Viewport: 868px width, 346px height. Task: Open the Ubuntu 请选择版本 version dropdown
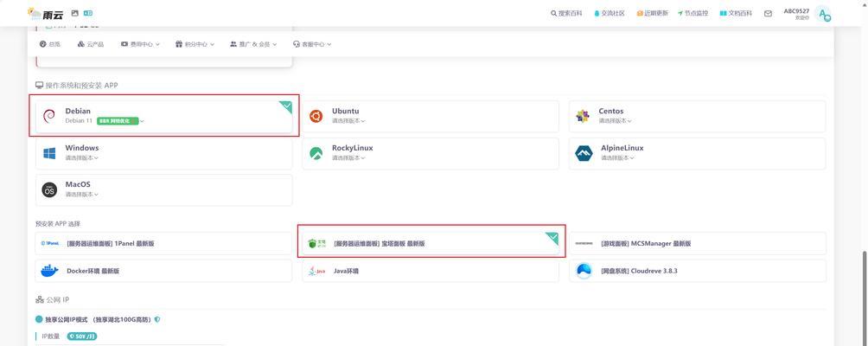[348, 121]
